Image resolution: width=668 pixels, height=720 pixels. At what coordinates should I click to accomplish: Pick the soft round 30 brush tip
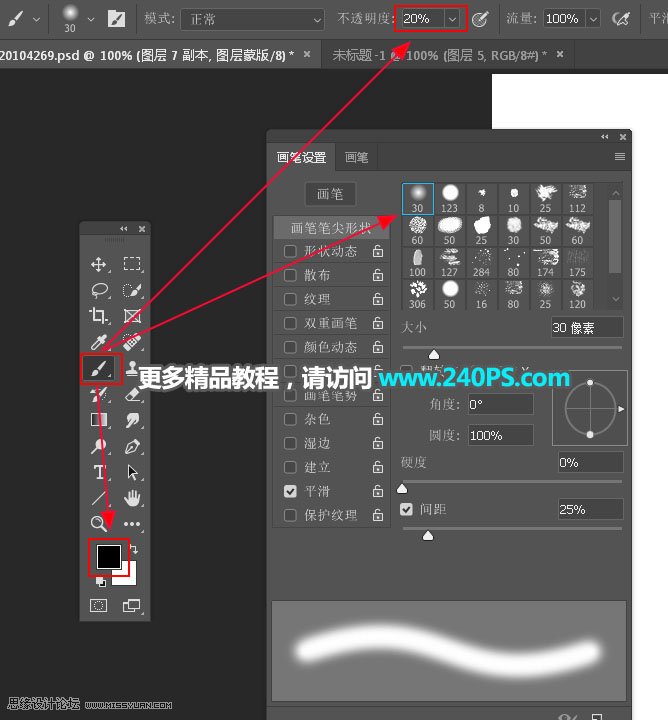[418, 199]
